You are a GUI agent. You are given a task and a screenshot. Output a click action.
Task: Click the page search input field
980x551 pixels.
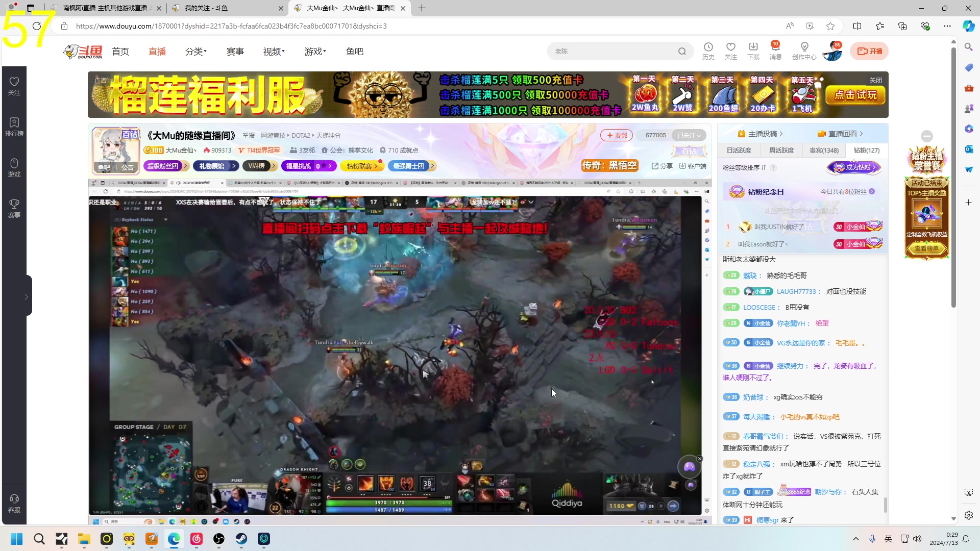[612, 51]
